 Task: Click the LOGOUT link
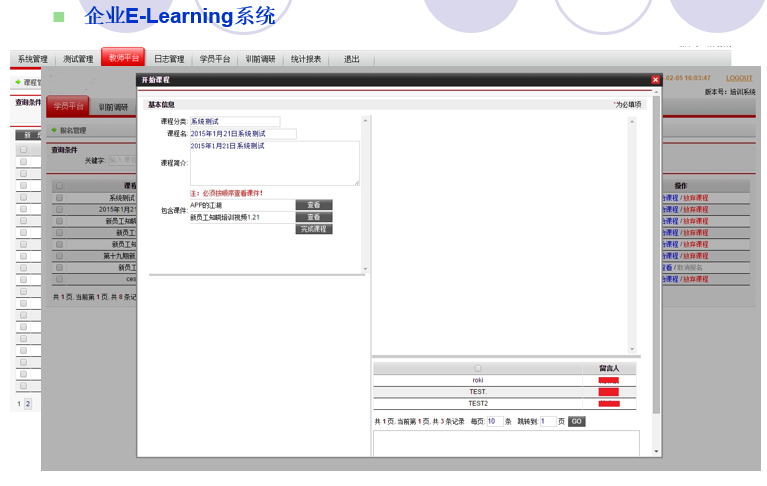[739, 78]
